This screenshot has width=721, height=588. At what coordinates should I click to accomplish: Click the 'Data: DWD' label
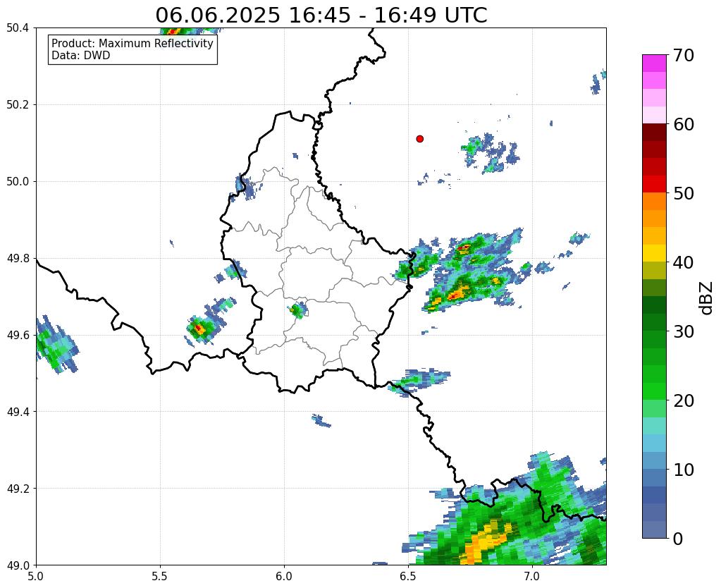[81, 56]
